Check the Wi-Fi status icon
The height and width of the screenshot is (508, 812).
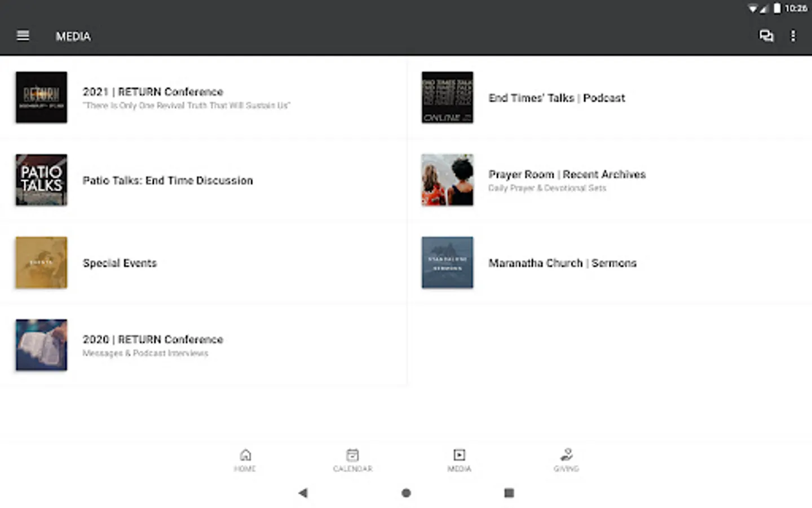point(753,8)
